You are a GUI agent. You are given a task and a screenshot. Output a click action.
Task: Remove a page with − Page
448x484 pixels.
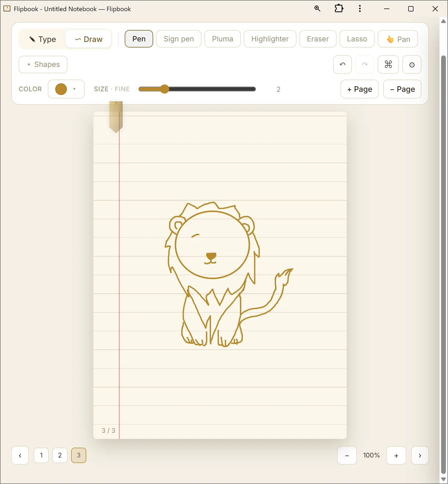click(402, 89)
